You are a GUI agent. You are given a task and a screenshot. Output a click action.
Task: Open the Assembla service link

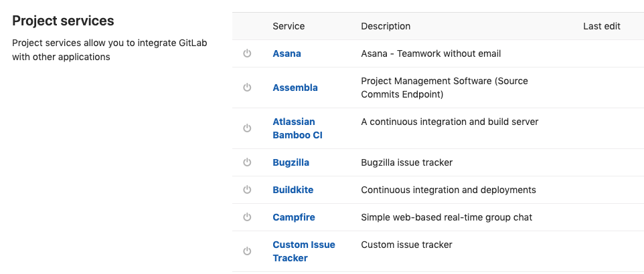click(295, 88)
